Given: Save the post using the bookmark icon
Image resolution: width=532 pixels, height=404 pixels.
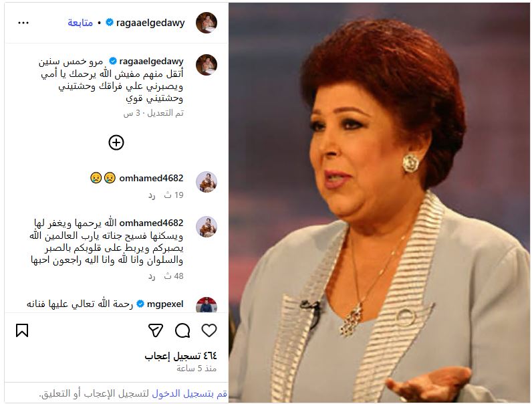Looking at the screenshot, I should coord(22,330).
